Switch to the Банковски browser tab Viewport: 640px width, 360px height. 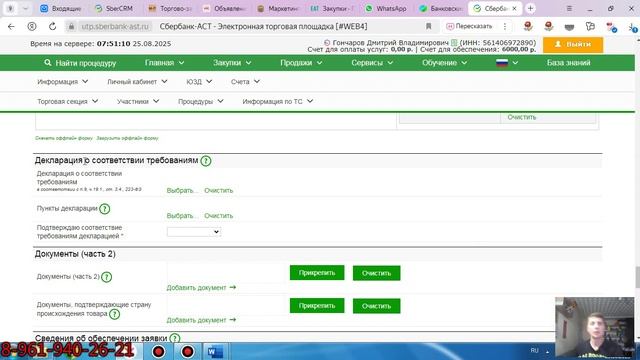tap(441, 8)
